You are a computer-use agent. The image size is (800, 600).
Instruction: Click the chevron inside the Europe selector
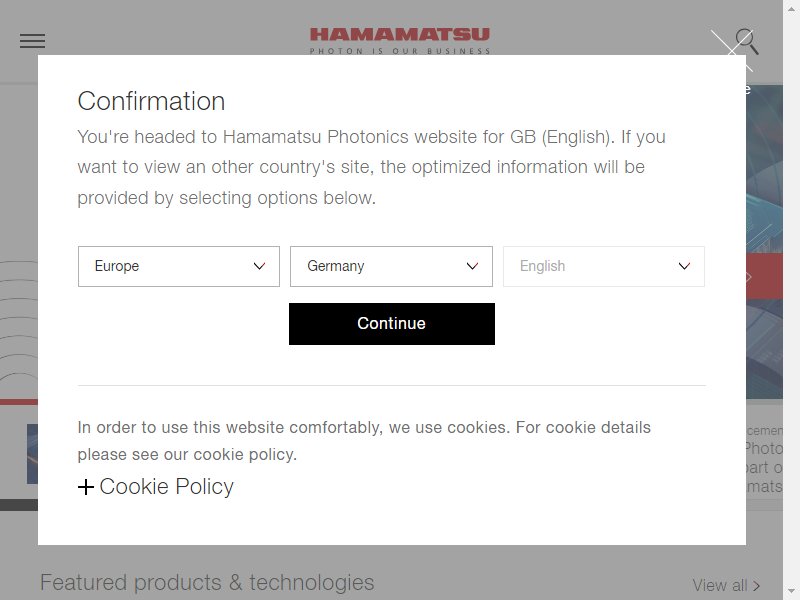click(x=259, y=266)
